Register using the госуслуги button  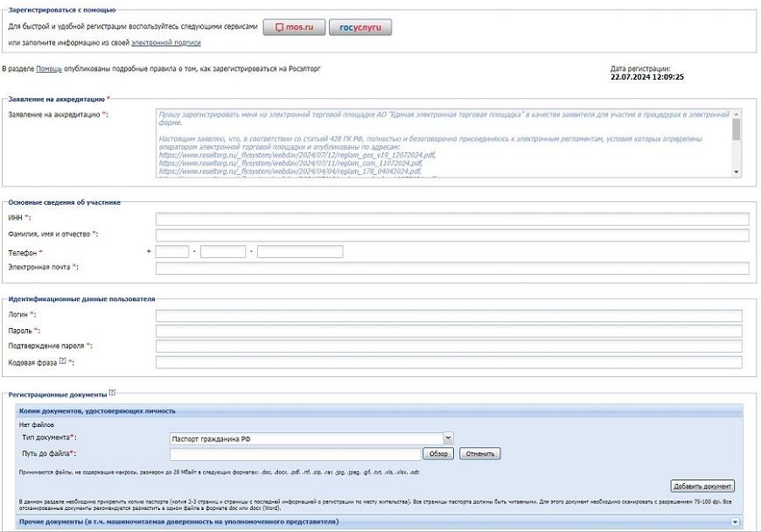tap(360, 27)
